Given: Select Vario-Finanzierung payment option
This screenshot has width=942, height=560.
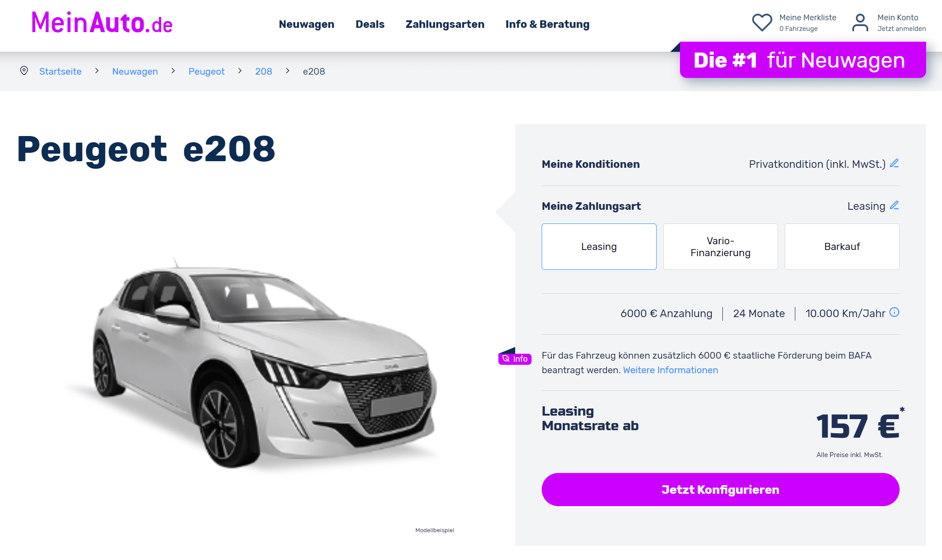Looking at the screenshot, I should tap(721, 246).
